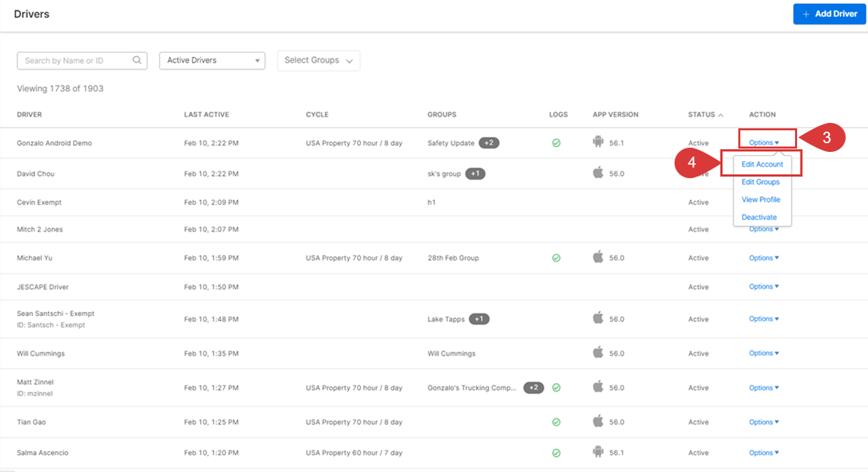Choose Edit Groups from the options menu

761,182
